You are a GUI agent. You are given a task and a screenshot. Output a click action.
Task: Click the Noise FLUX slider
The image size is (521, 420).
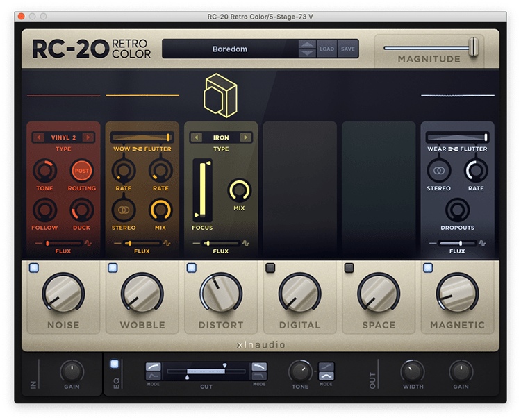pyautogui.click(x=63, y=244)
